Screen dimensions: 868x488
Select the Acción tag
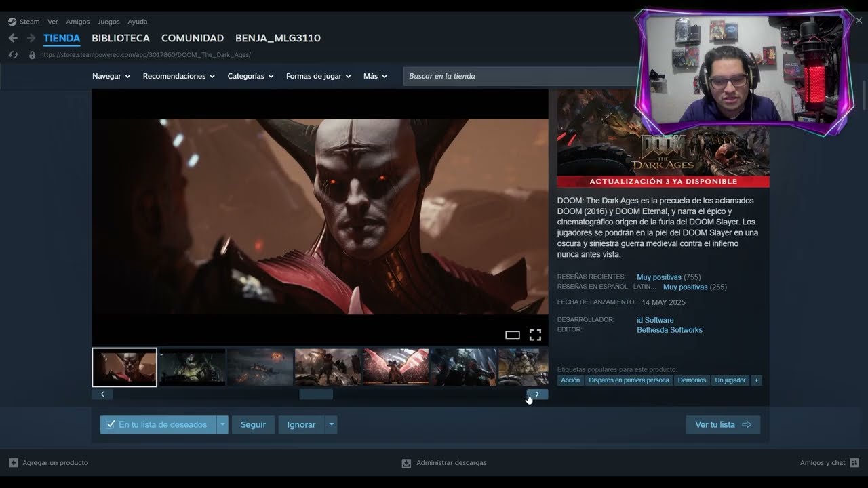570,380
